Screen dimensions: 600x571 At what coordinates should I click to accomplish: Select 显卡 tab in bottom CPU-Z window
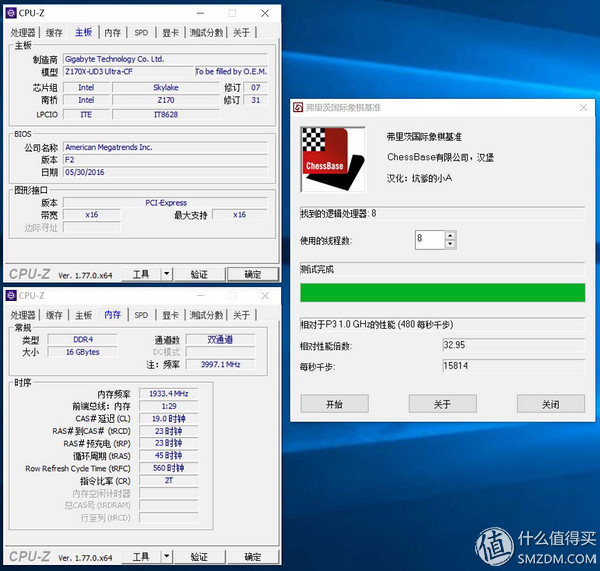[170, 315]
